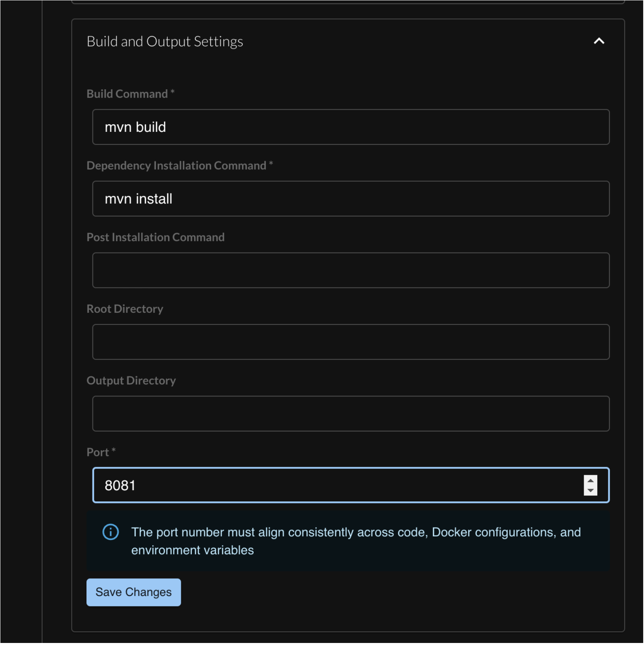Click the Root Directory label
This screenshot has height=649, width=644.
(x=125, y=308)
